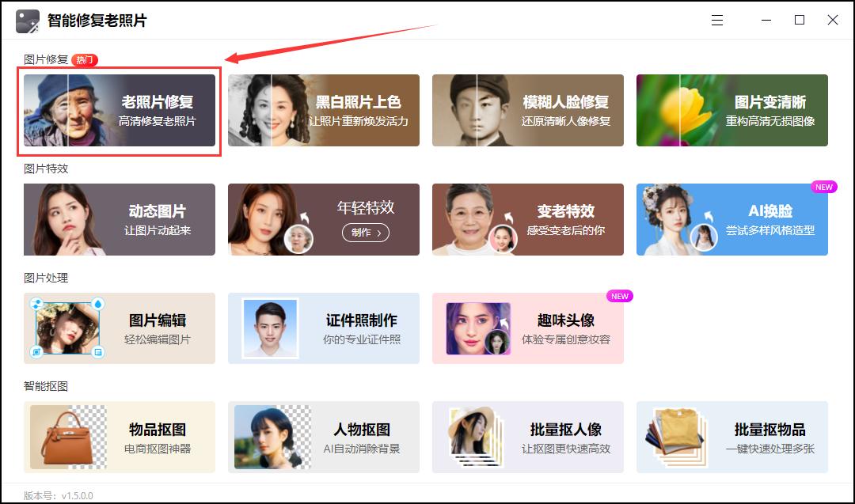855x504 pixels.
Task: Open 变老特效 aging effect card
Action: (x=528, y=220)
